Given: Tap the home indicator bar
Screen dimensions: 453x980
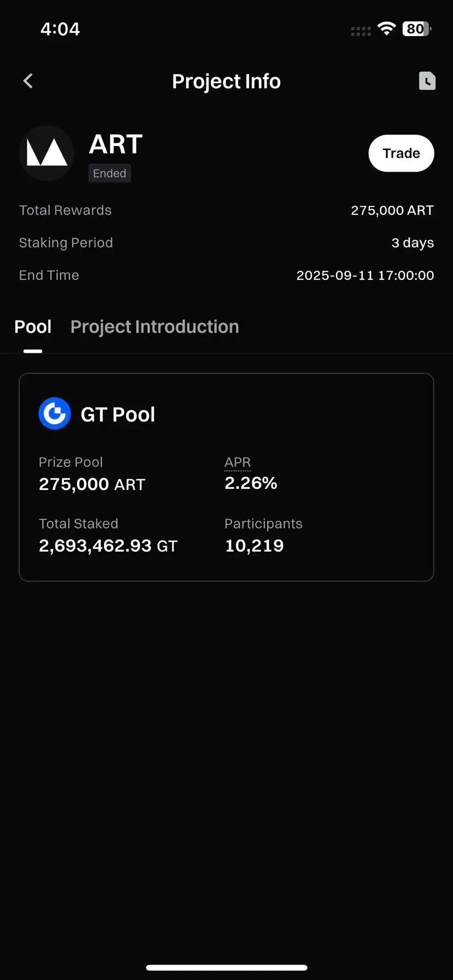Looking at the screenshot, I should 226,967.
